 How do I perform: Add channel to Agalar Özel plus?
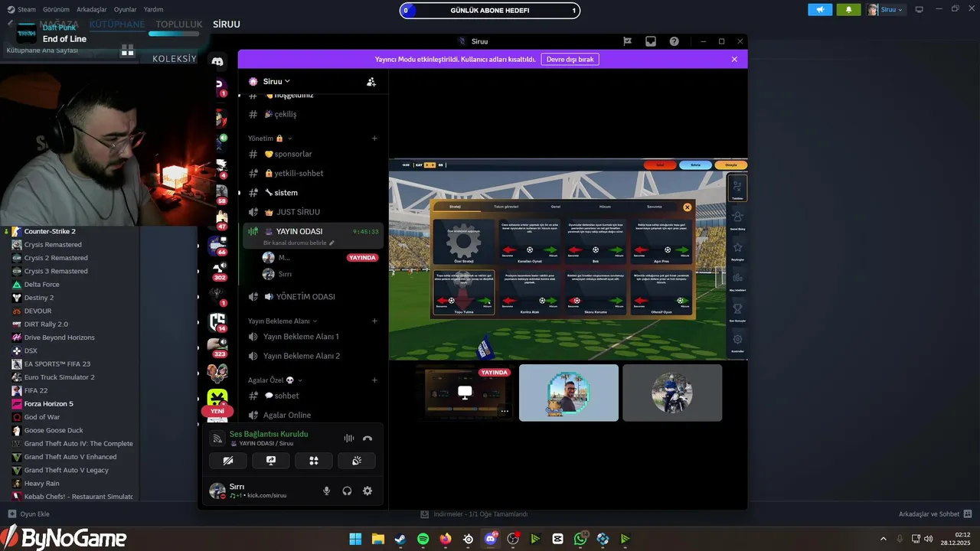[x=374, y=380]
